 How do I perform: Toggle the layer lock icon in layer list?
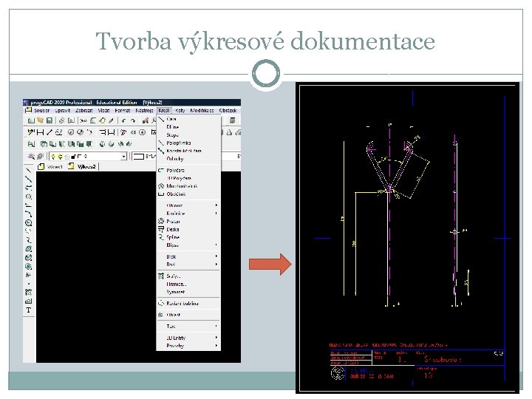[73, 157]
